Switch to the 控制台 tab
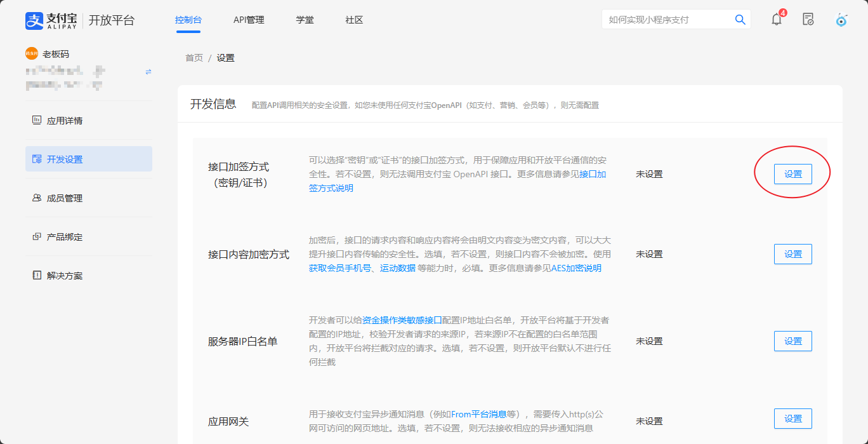Viewport: 868px width, 444px height. (188, 20)
